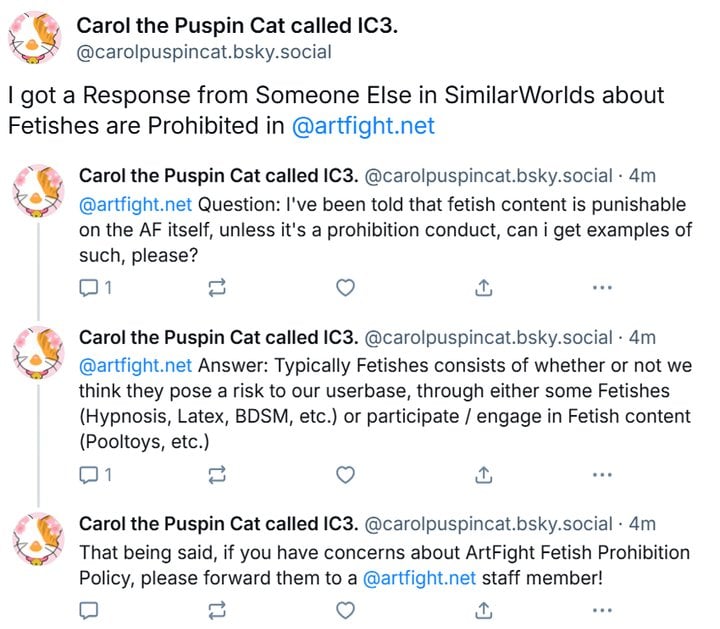This screenshot has width=720, height=629.
Task: Like the post about forwarding concerns to staff
Action: click(x=345, y=610)
